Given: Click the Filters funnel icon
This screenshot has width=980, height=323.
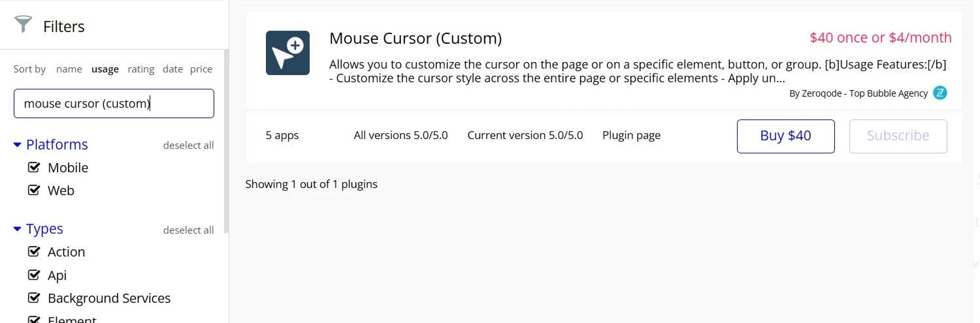Looking at the screenshot, I should (23, 25).
